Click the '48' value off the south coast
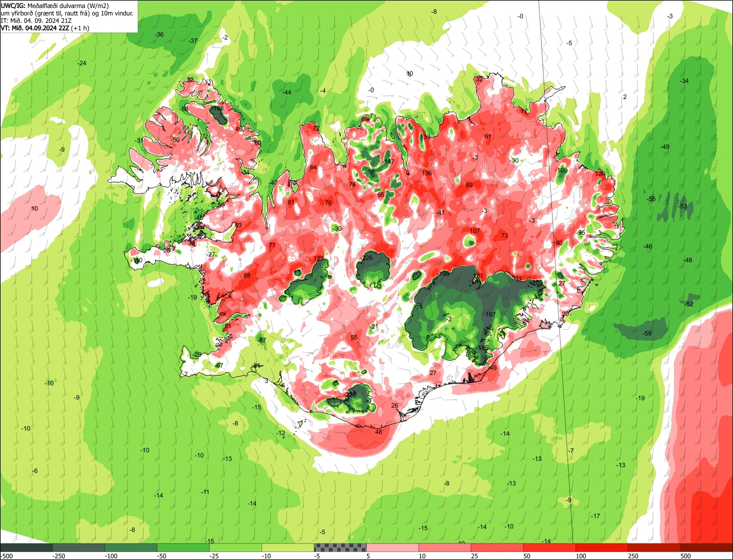The height and width of the screenshot is (560, 733). [x=379, y=432]
